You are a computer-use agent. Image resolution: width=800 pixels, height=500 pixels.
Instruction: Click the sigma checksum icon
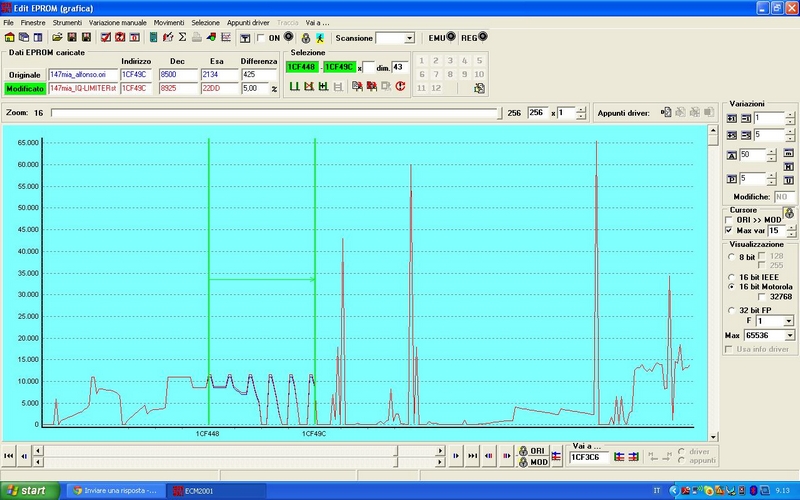182,38
